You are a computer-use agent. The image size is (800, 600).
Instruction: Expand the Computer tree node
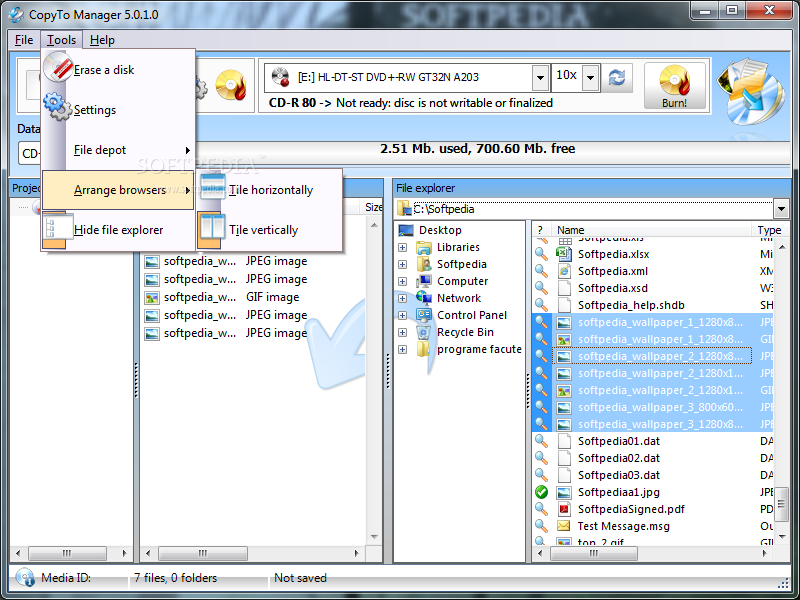coord(403,282)
